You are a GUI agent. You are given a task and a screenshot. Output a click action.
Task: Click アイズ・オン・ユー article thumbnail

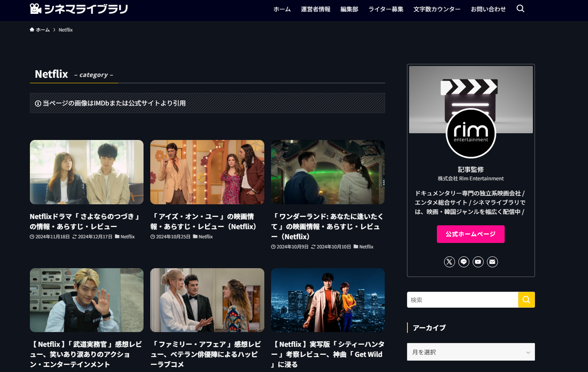(x=207, y=172)
